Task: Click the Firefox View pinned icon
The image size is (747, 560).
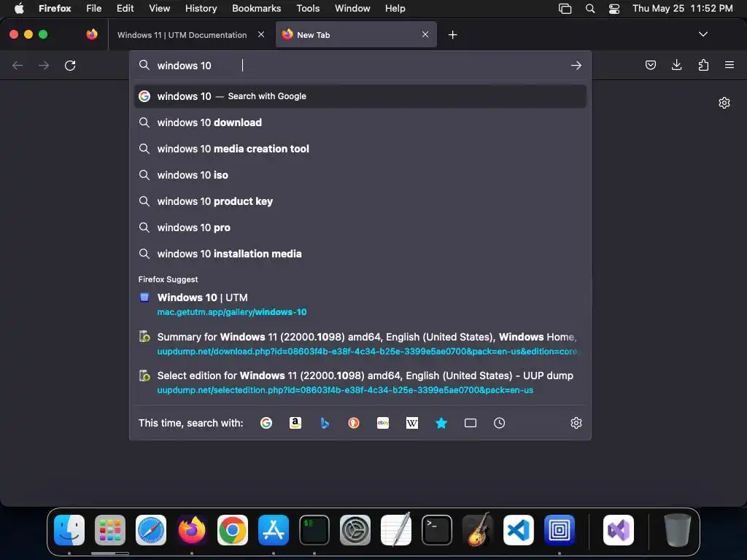Action: point(92,34)
